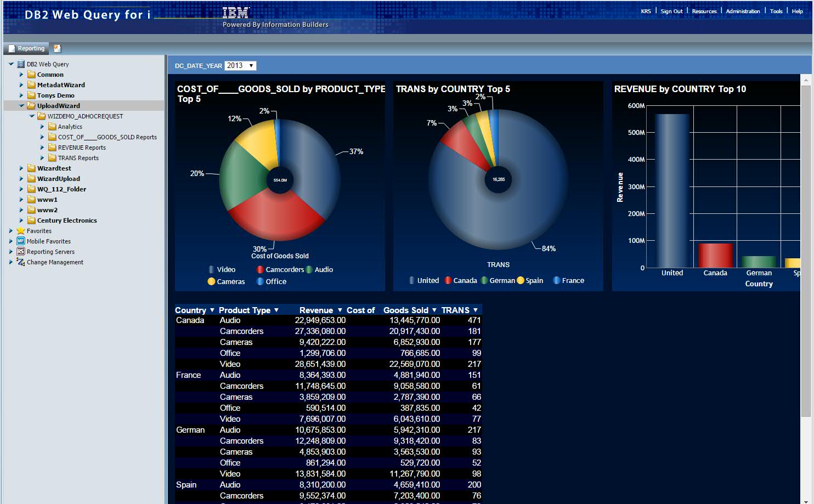Click the Canada legend swatch in TRANS chart
Image resolution: width=814 pixels, height=504 pixels.
tap(448, 281)
